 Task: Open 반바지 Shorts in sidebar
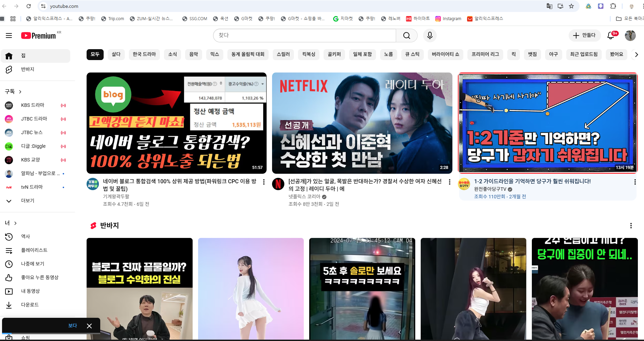35,69
